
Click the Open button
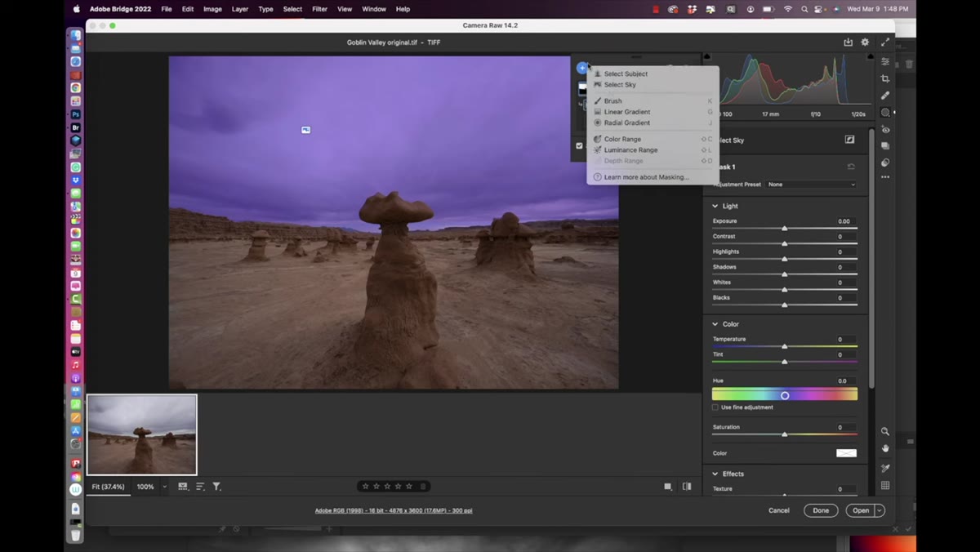coord(861,510)
